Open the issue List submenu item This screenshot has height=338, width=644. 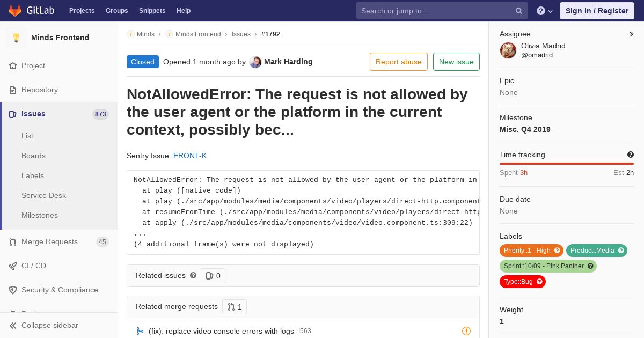tap(27, 136)
